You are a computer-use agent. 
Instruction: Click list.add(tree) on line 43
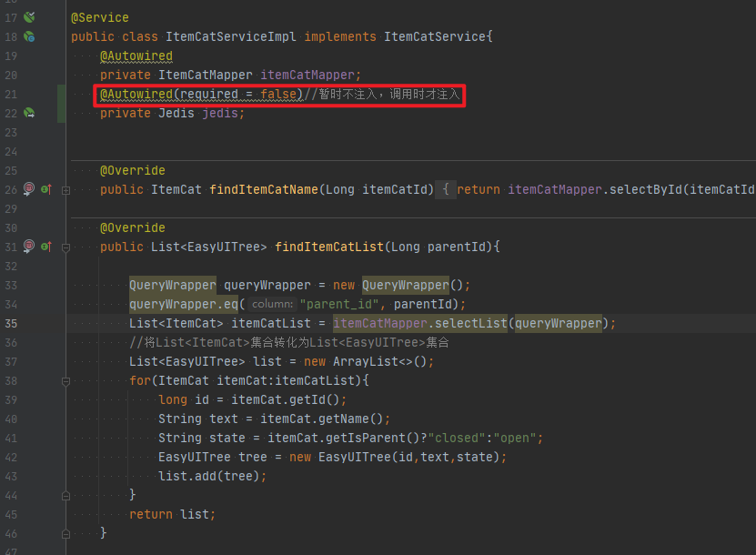pos(208,476)
